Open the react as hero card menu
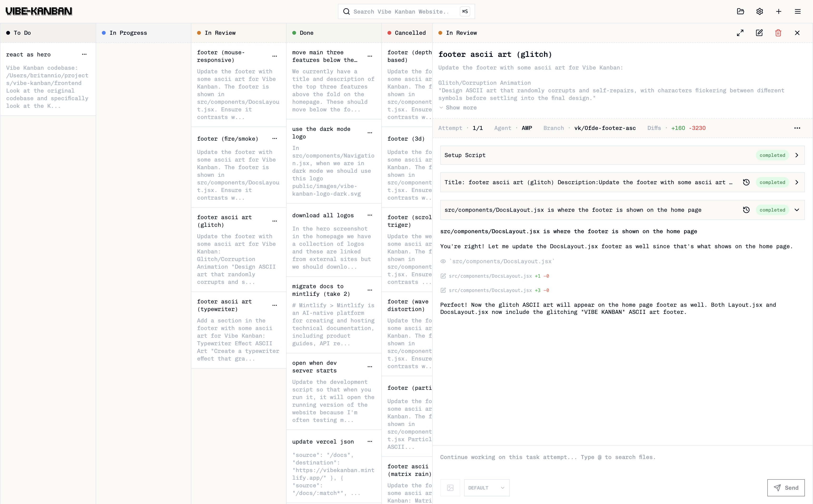813x504 pixels. (84, 54)
